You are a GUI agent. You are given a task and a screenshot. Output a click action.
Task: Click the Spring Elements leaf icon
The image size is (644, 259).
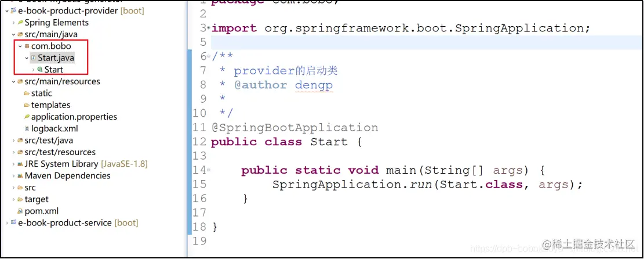20,23
